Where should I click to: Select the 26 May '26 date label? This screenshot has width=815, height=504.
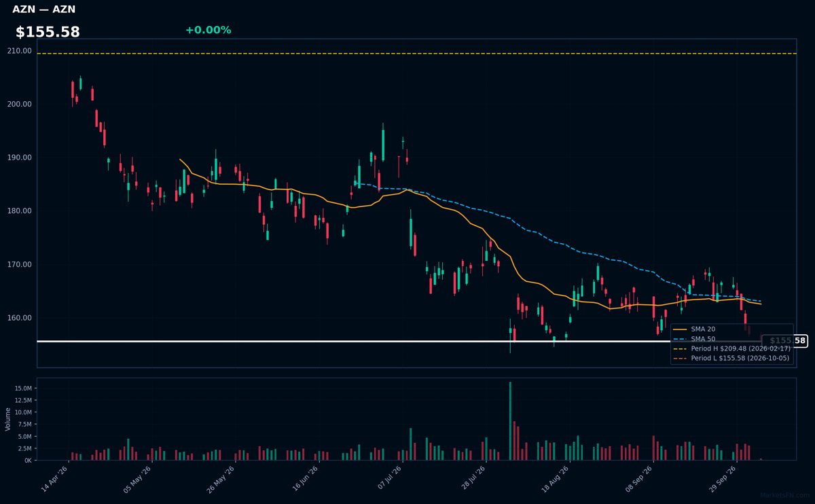[221, 480]
